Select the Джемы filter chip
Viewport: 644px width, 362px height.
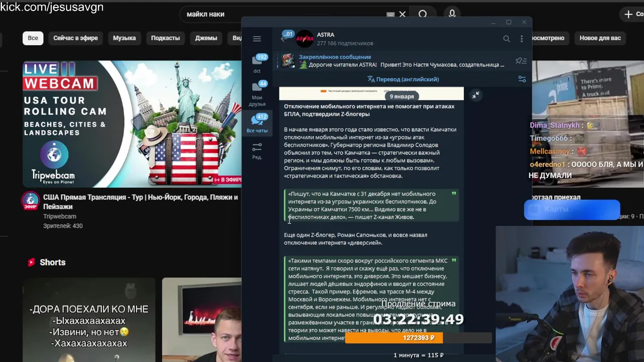[206, 38]
